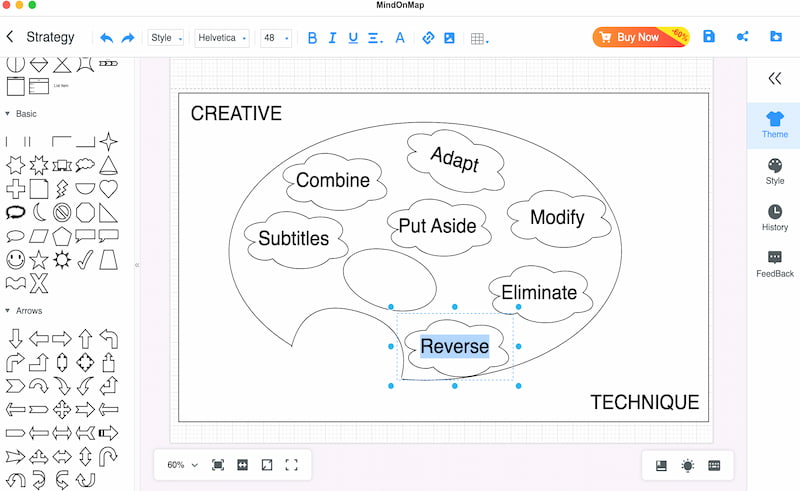
Task: Select the crescent moon shape
Action: (x=39, y=212)
